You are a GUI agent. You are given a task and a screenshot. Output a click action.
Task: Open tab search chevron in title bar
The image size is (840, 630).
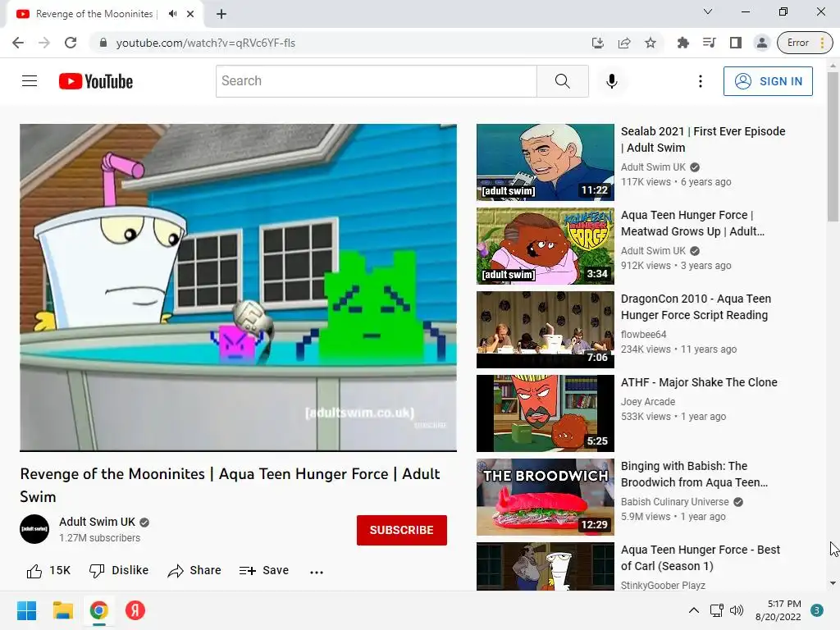(708, 11)
